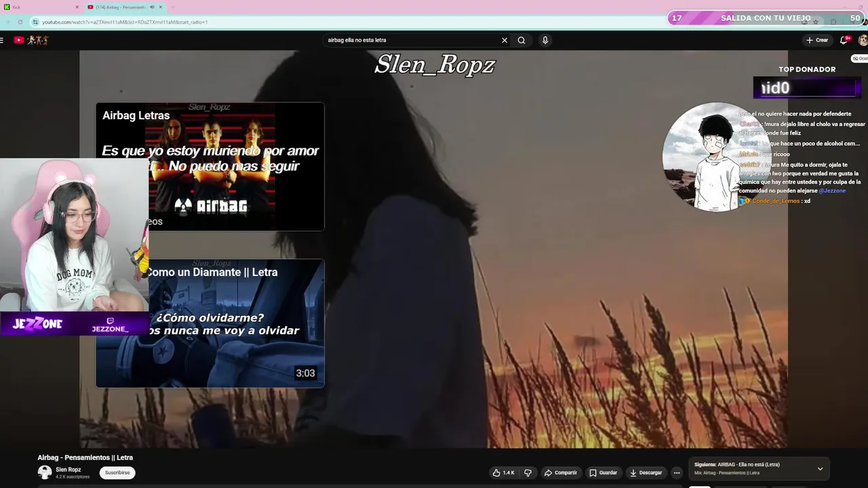This screenshot has width=868, height=488.
Task: Click the Crear button
Action: point(817,40)
